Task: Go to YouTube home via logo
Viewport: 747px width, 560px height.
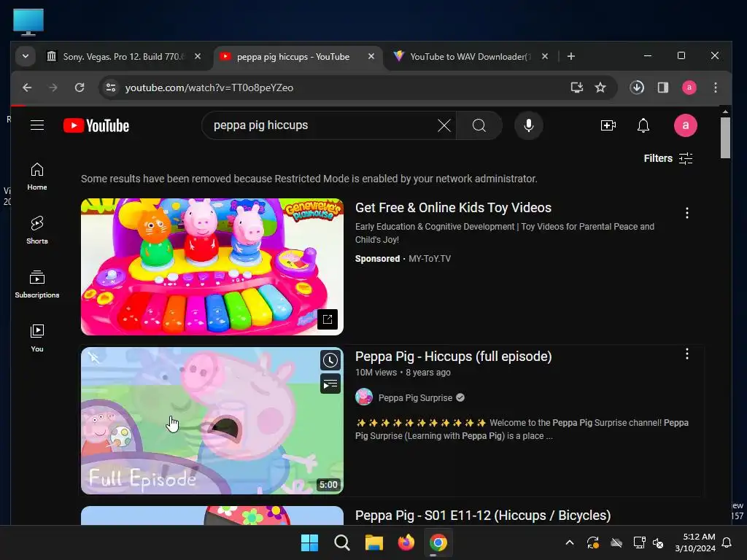Action: pos(96,125)
